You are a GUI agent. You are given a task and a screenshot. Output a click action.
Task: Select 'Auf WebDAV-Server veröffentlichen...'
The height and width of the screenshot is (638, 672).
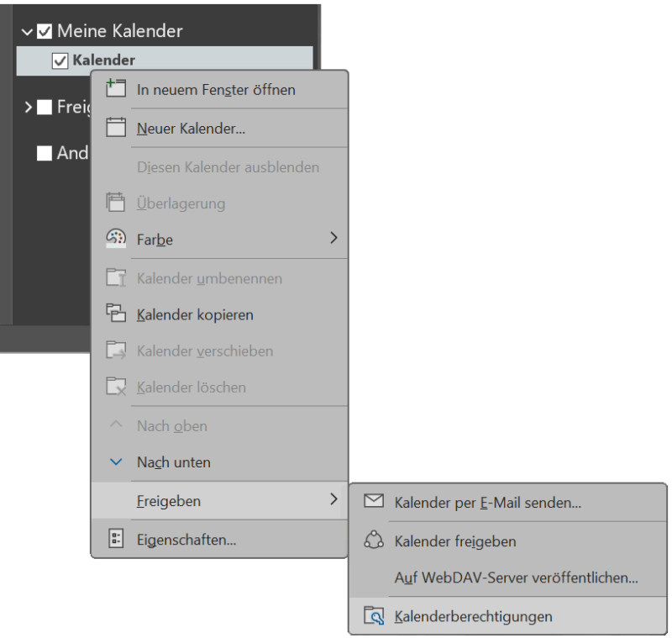coord(516,578)
